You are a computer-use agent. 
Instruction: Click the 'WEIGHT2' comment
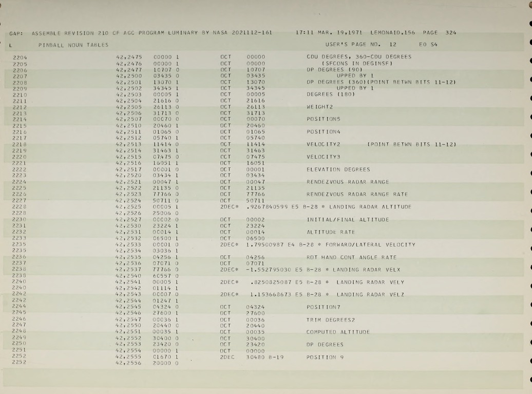pos(319,107)
